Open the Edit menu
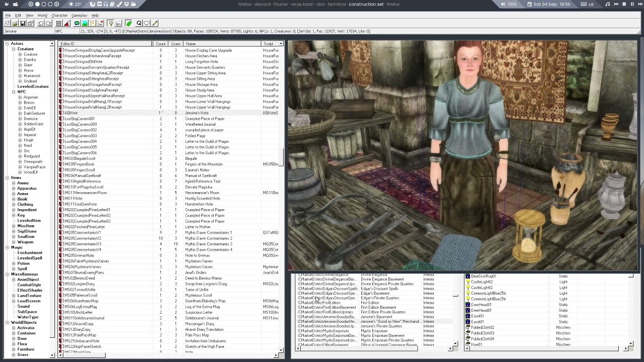The height and width of the screenshot is (362, 644). pos(18,16)
